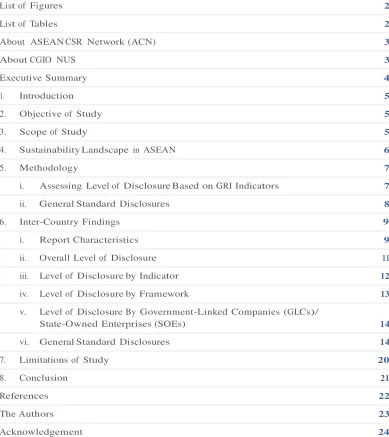The image size is (389, 437).
Task: Click page number 24 beside Acknowledgement
Action: click(384, 432)
